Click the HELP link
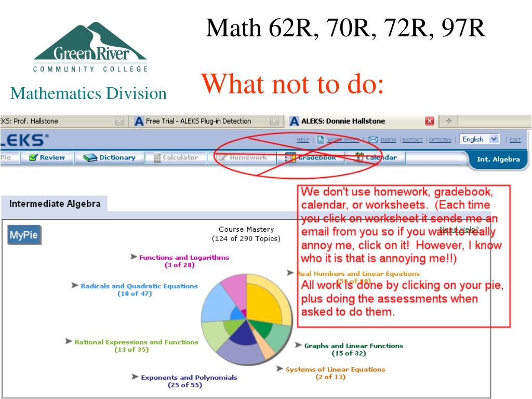The image size is (532, 399). click(x=303, y=140)
